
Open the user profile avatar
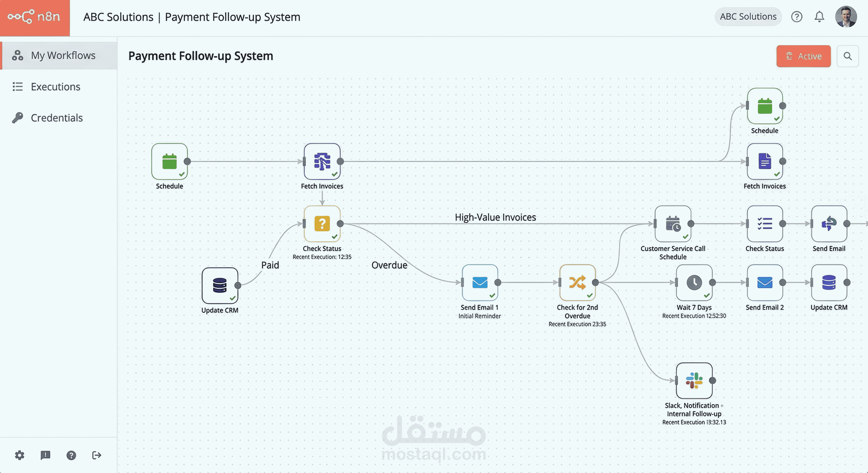pyautogui.click(x=846, y=17)
